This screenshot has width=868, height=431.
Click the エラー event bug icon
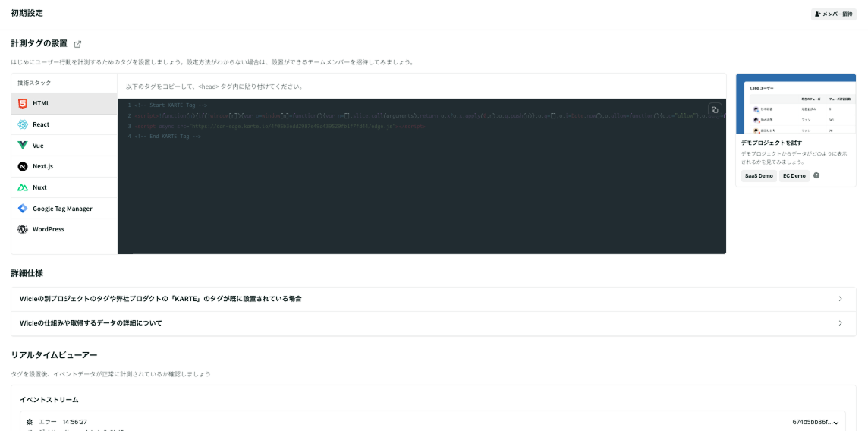[30, 422]
